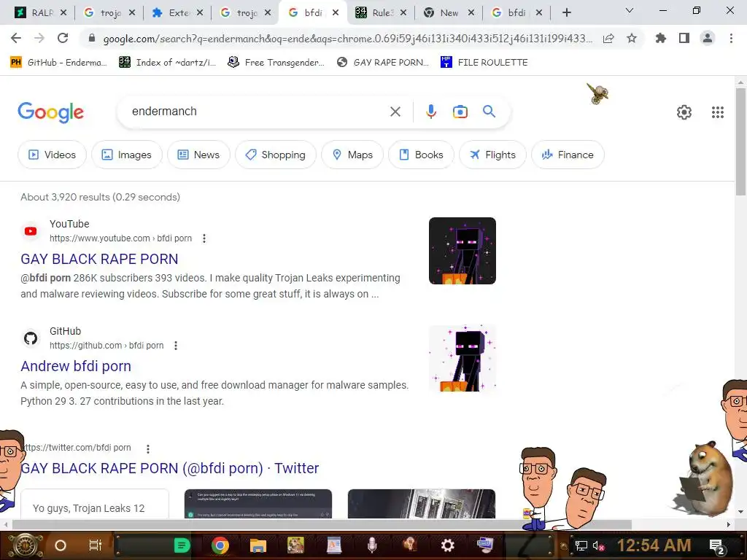Filter results by Maps
747x560 pixels.
coord(352,155)
